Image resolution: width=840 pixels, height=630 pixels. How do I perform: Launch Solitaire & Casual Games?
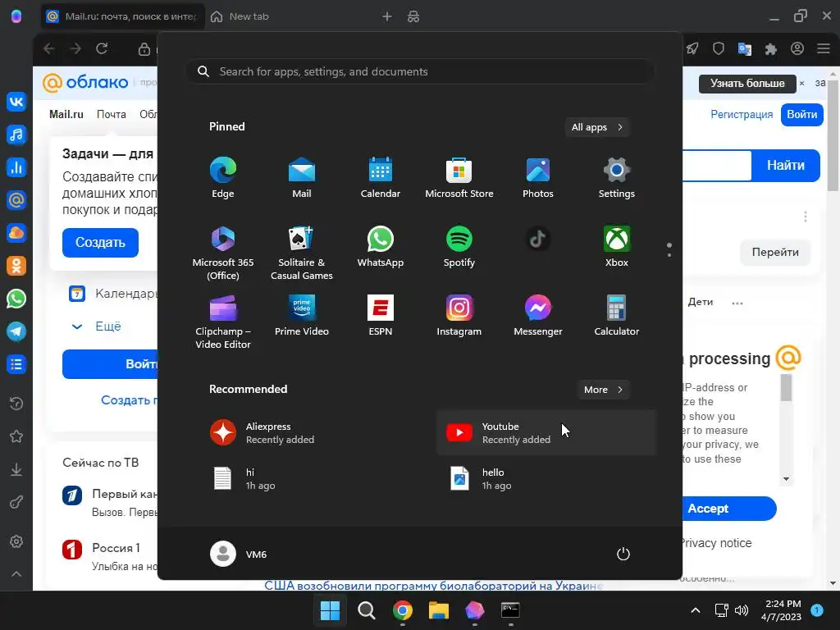(302, 253)
